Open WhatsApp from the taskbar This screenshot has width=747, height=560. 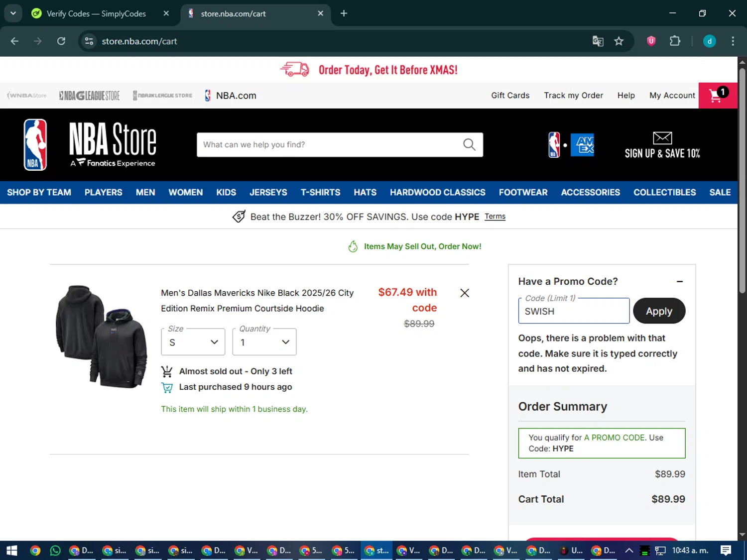point(55,551)
